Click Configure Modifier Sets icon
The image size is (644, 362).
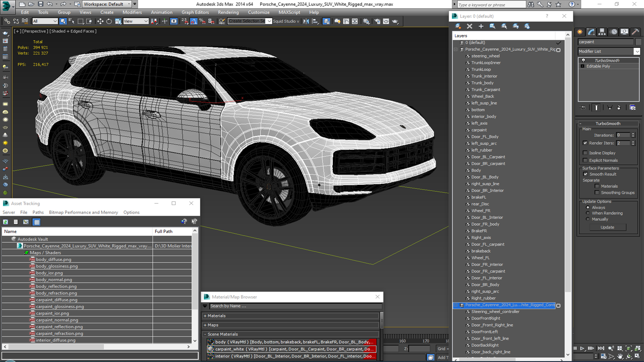point(633,108)
